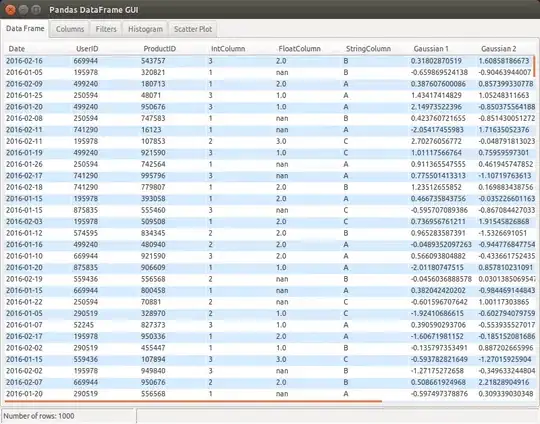
Task: Select the date cell 2016-02-16
Action: pos(24,61)
